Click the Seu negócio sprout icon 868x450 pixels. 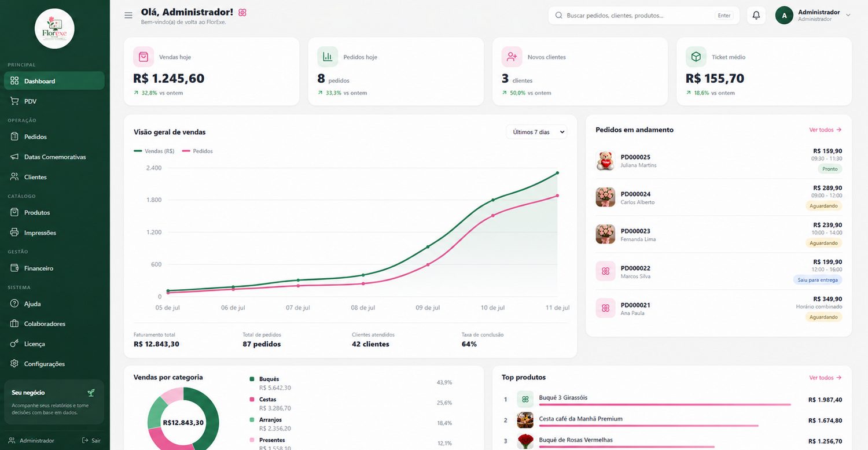point(91,393)
